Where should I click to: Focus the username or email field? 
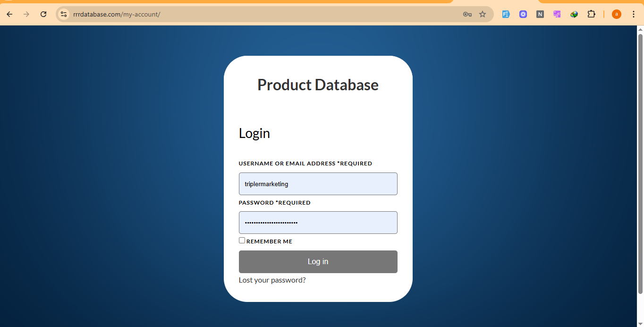point(318,184)
